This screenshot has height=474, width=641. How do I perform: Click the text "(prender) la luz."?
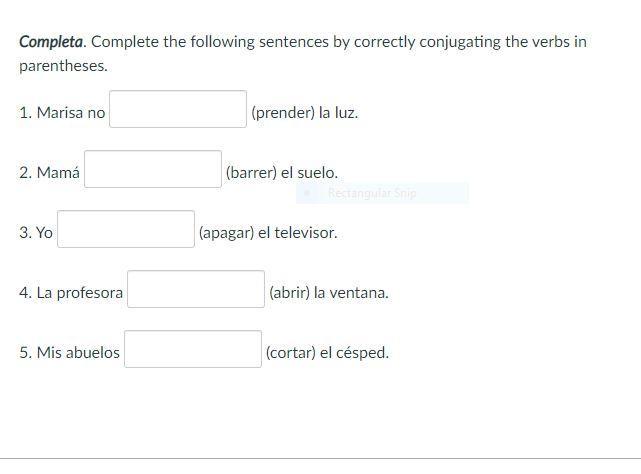tap(305, 113)
